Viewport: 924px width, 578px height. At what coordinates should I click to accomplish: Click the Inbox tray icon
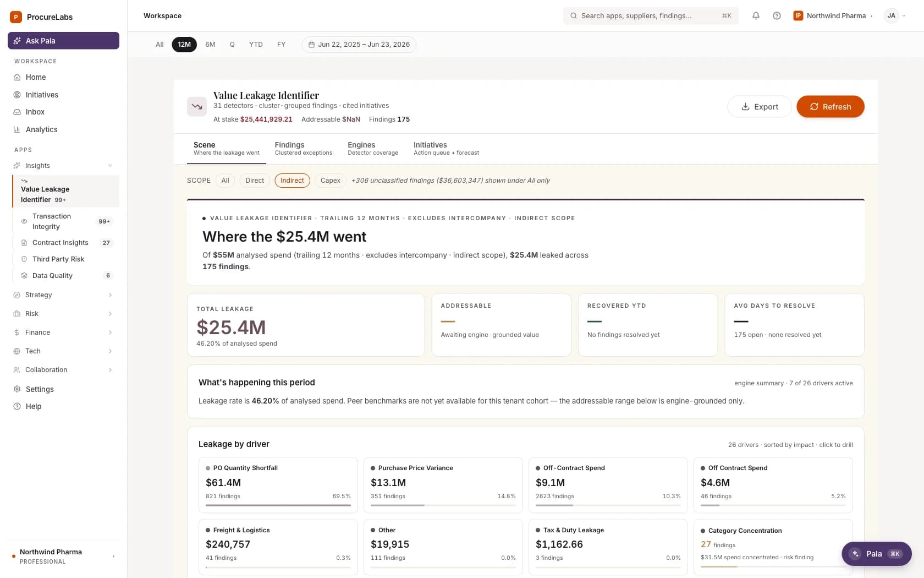17,112
